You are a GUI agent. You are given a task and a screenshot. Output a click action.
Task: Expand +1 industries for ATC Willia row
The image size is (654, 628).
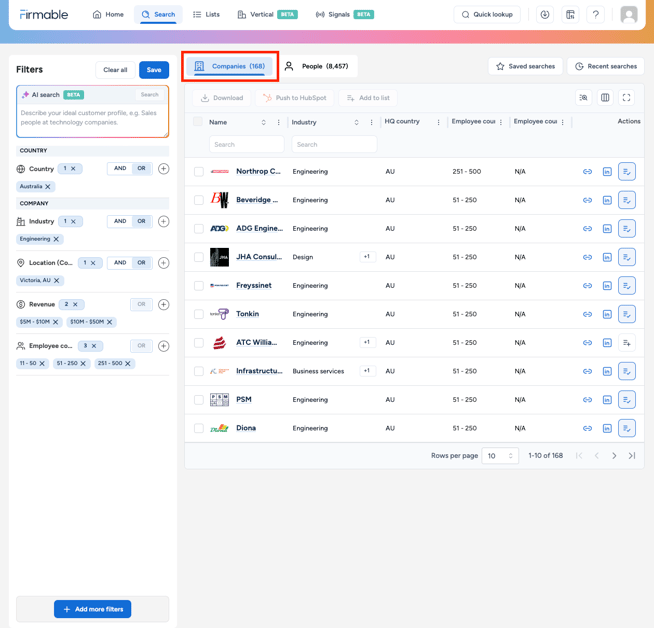(367, 342)
